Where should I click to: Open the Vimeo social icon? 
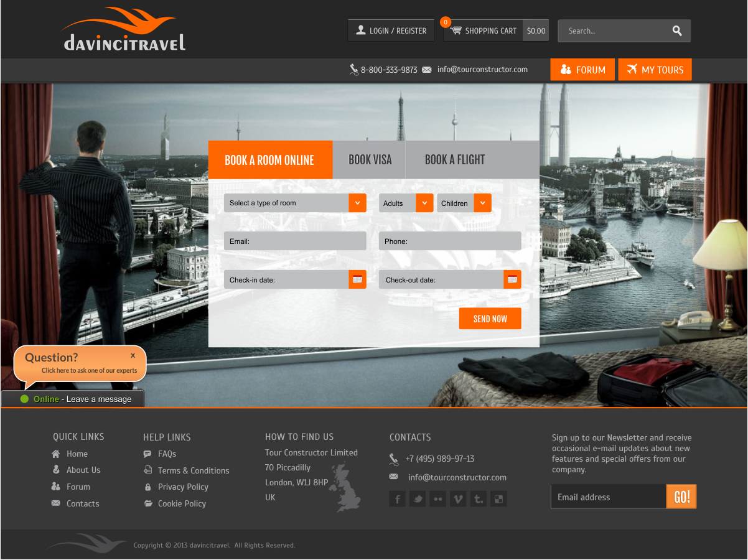click(x=458, y=499)
